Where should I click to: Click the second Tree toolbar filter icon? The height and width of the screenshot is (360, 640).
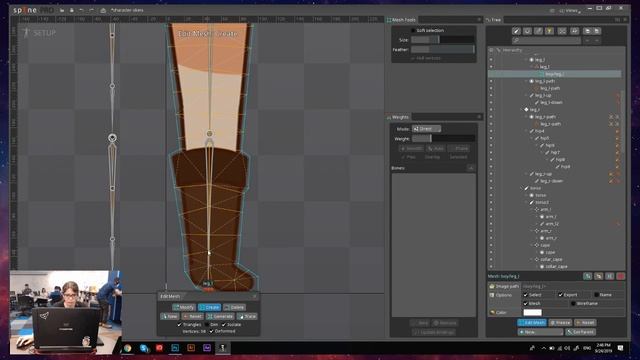[527, 31]
